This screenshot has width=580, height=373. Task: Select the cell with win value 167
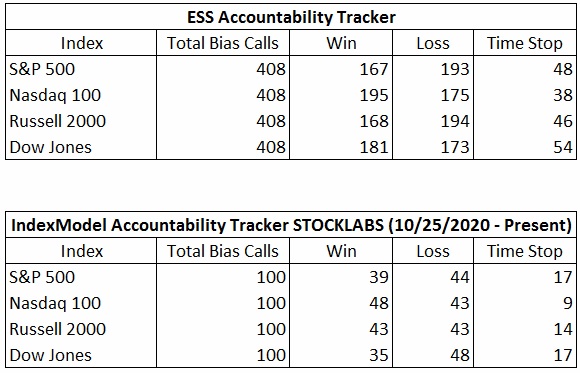[x=341, y=69]
